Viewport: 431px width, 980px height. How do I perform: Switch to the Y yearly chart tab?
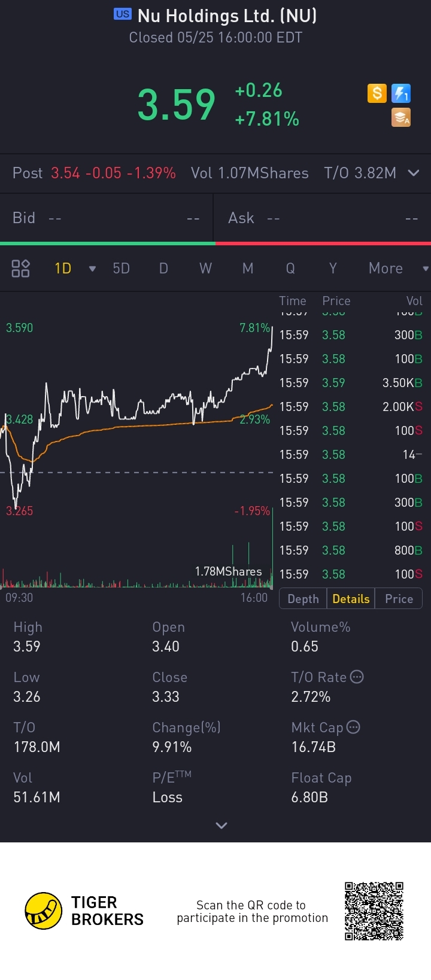333,268
